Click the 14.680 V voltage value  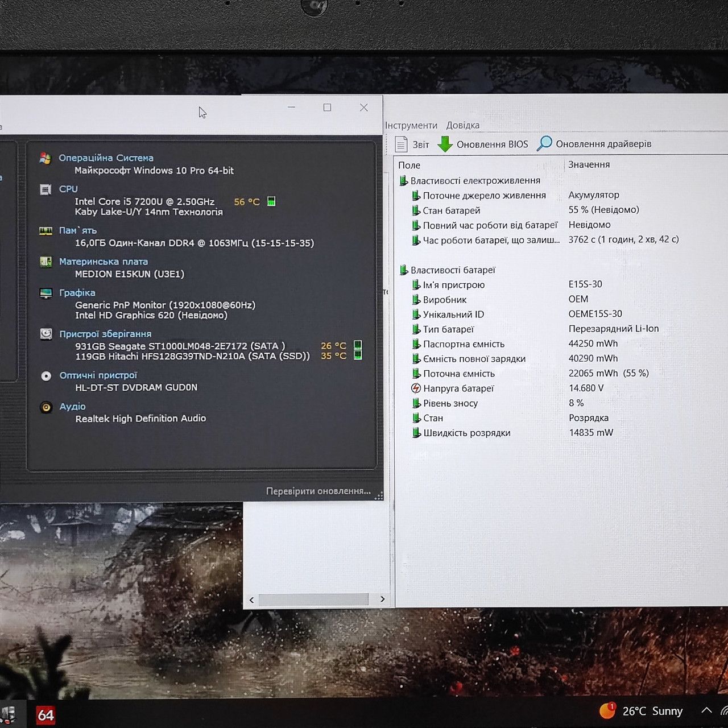[x=586, y=388]
